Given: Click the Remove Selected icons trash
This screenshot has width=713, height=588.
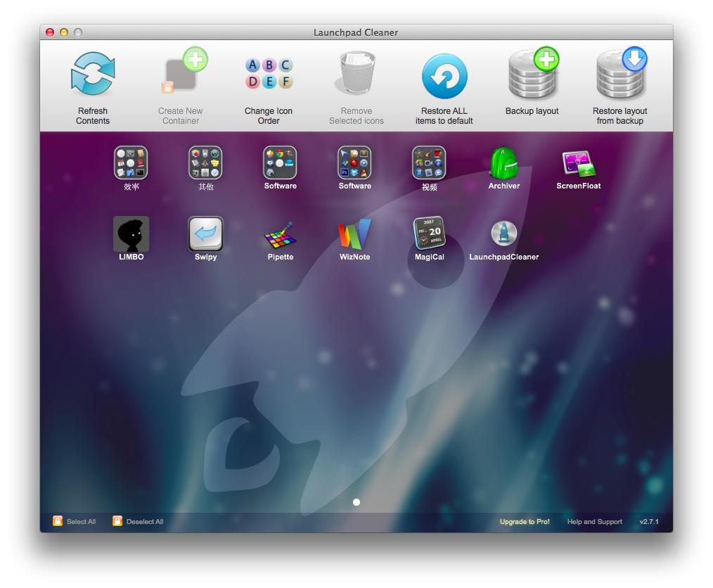Looking at the screenshot, I should [356, 72].
